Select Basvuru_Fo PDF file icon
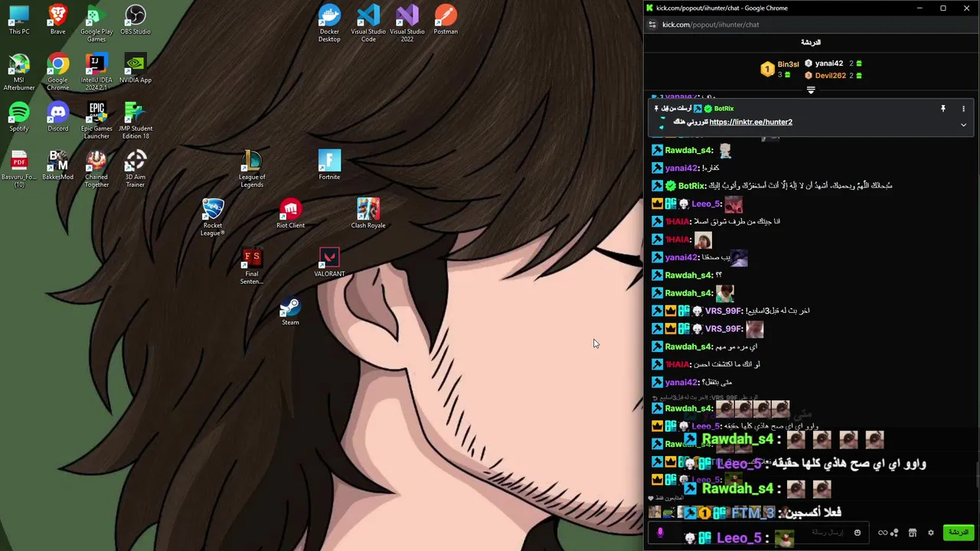980x551 pixels. 19,169
